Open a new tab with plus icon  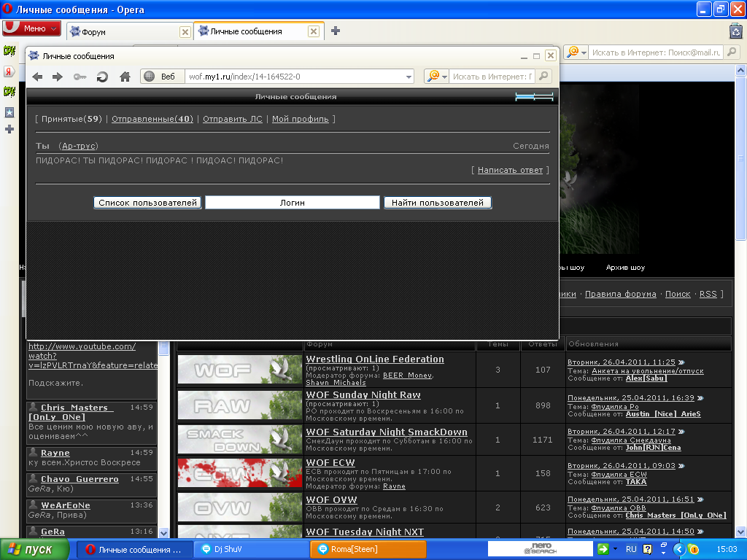(x=336, y=31)
